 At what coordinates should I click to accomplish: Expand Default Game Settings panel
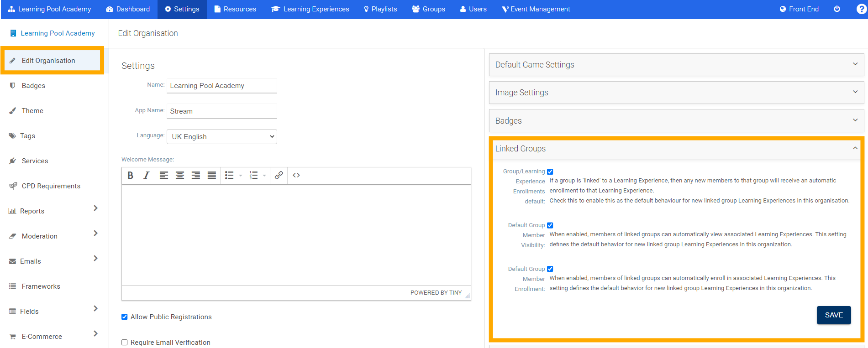(x=676, y=65)
